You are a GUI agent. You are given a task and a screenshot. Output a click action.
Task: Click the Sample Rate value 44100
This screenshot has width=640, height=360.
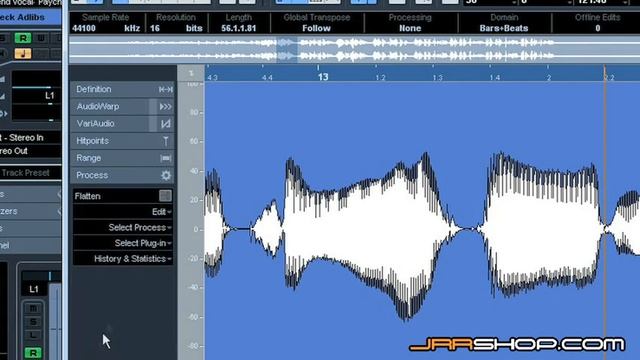[x=84, y=28]
